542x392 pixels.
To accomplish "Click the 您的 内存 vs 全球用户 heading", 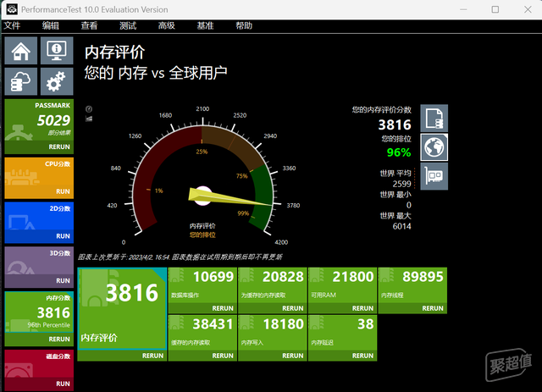I will click(156, 73).
